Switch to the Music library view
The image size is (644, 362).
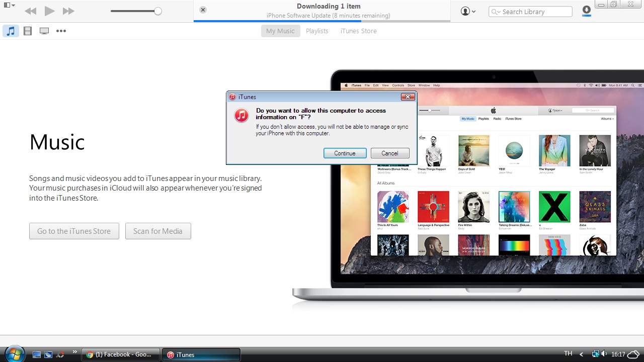11,31
